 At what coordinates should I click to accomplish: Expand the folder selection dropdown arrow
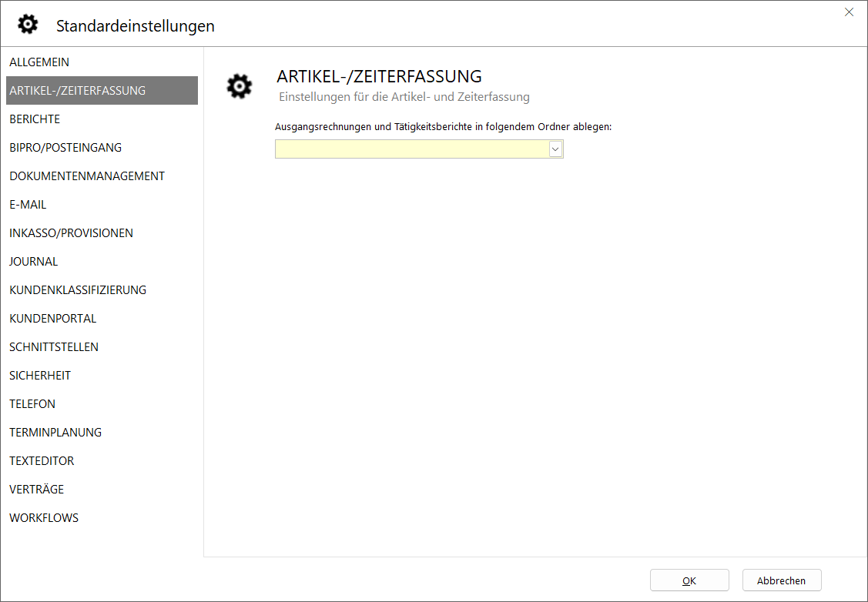(555, 149)
